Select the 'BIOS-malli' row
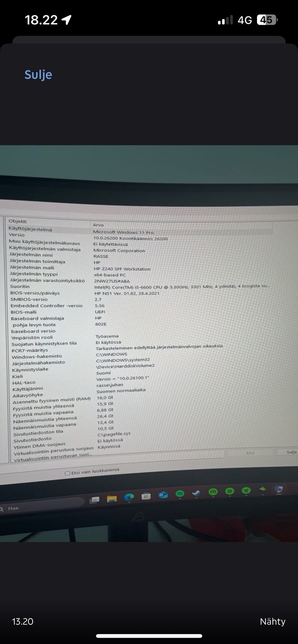The height and width of the screenshot is (644, 298). coord(24,312)
